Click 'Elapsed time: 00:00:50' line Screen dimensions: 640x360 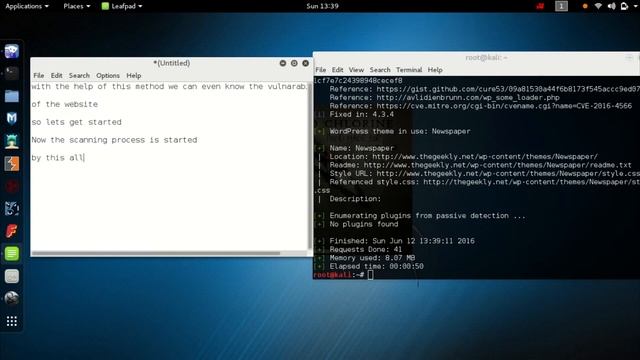pyautogui.click(x=376, y=267)
